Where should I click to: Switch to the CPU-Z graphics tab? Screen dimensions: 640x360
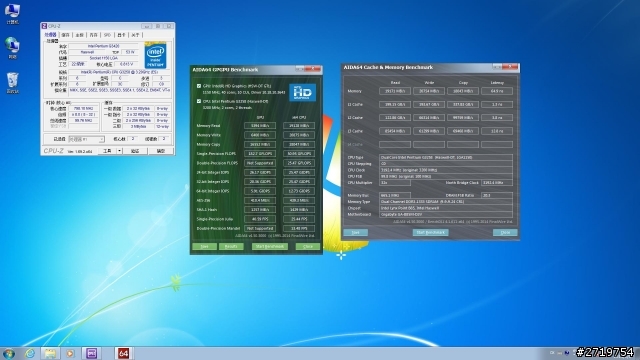point(121,35)
